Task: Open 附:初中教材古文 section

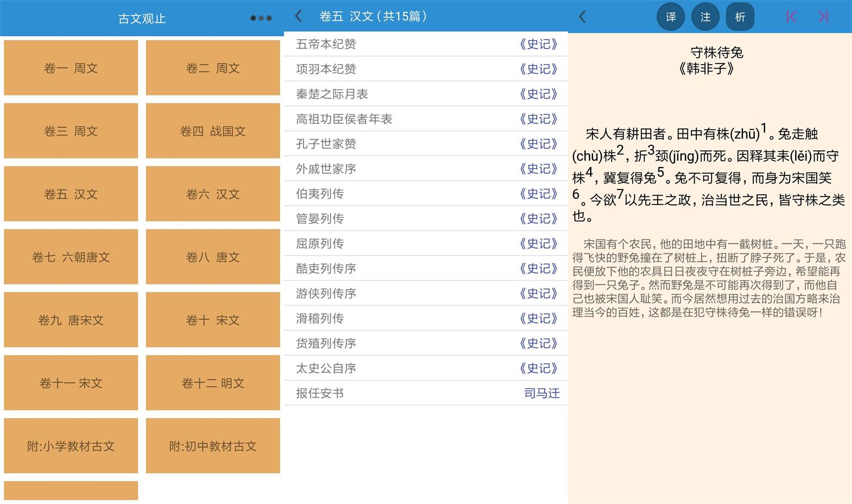Action: pyautogui.click(x=212, y=446)
